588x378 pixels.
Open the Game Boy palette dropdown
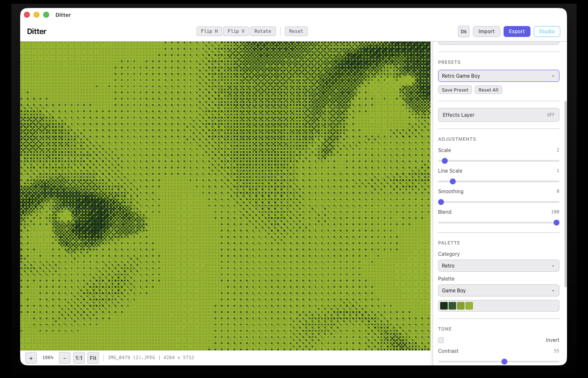click(x=499, y=291)
